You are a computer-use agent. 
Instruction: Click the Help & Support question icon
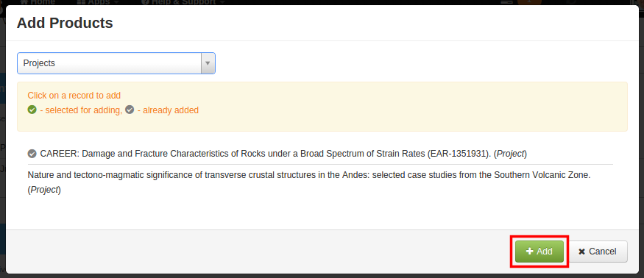145,2
